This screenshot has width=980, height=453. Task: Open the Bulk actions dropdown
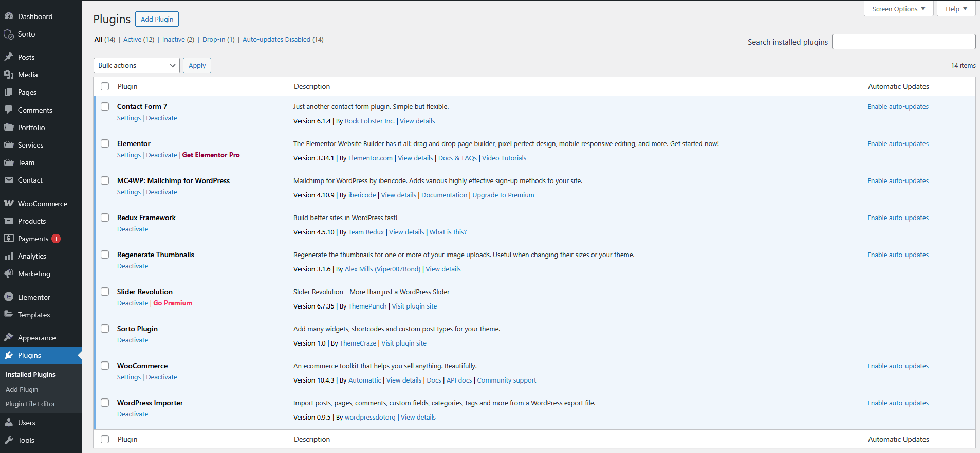coord(136,65)
